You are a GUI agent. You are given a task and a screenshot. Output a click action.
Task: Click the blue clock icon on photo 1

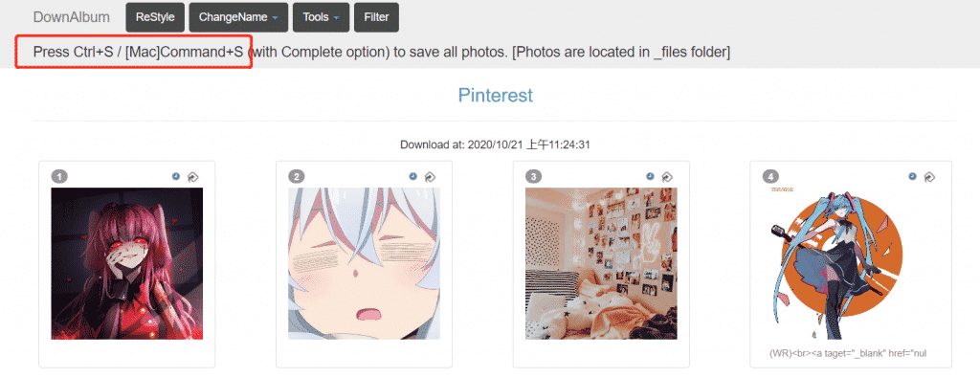click(x=176, y=177)
